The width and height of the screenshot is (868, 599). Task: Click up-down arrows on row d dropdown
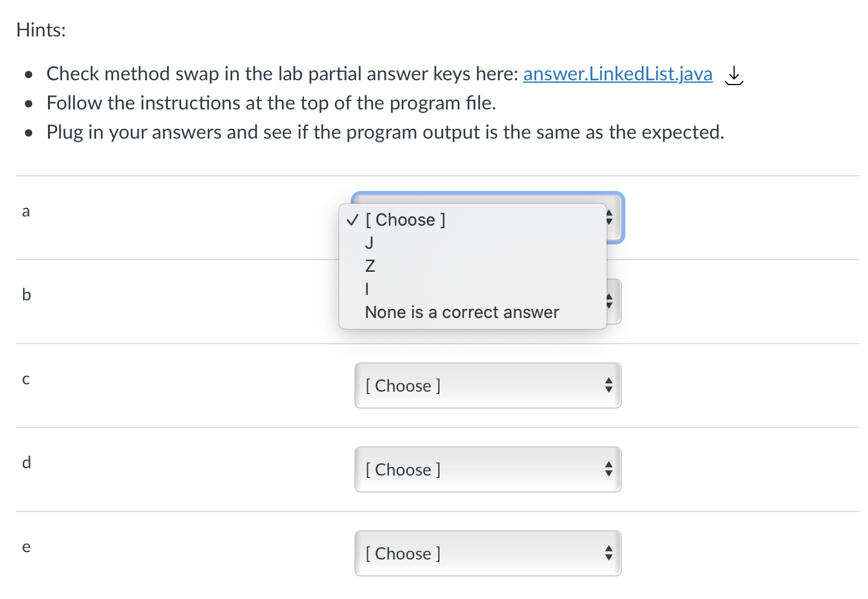(x=608, y=469)
